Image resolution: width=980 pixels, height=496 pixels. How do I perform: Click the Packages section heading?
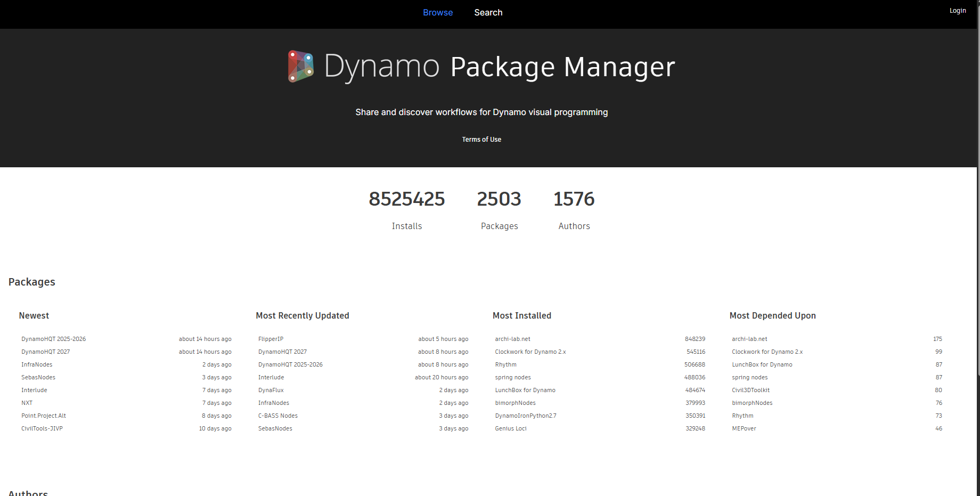point(32,282)
